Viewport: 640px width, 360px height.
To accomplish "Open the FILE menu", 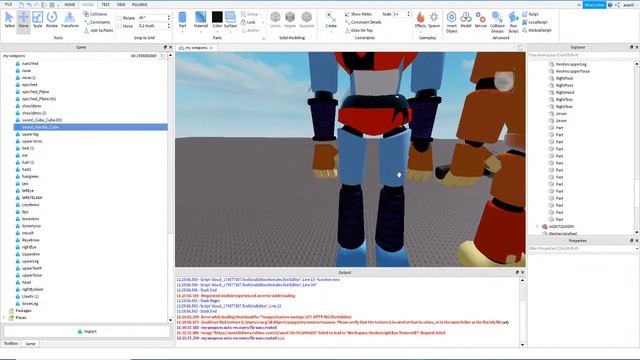I will pyautogui.click(x=8, y=4).
